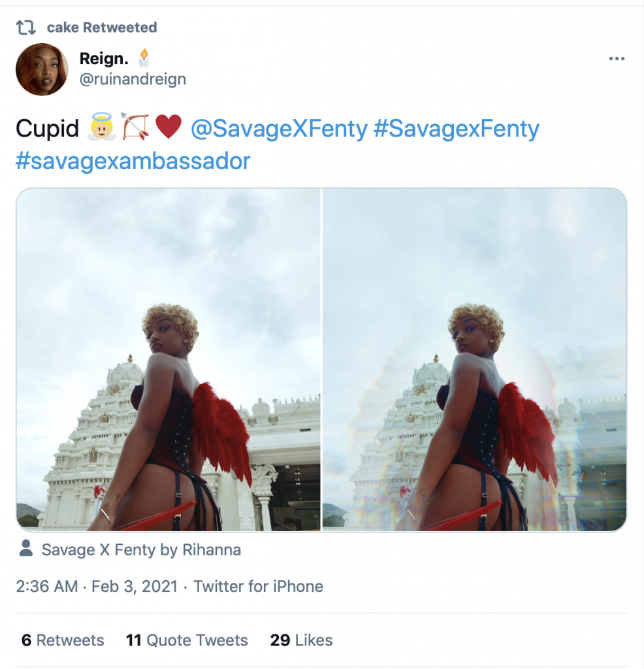Open Reign's profile avatar picture

pyautogui.click(x=42, y=69)
